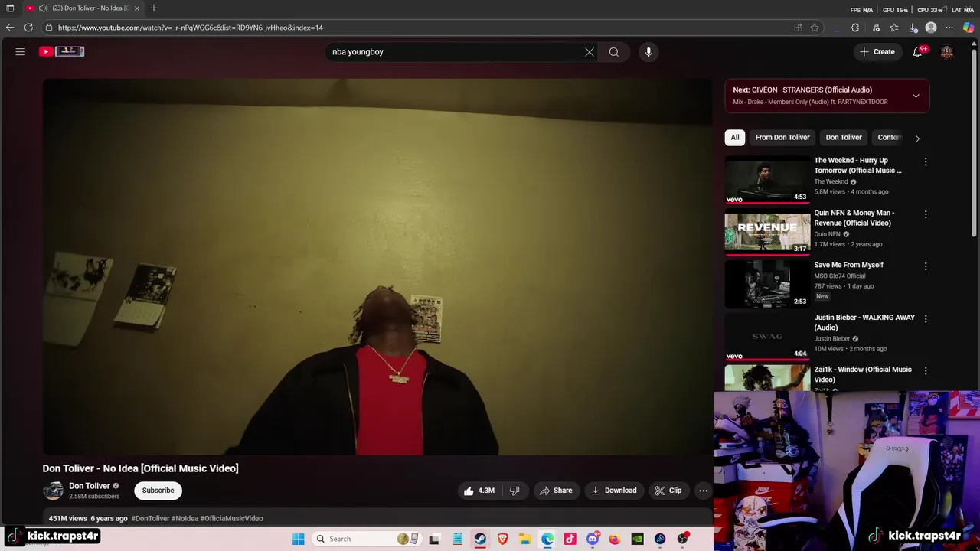Start voice search with the microphone
Screen dimensions: 980x551
click(648, 52)
